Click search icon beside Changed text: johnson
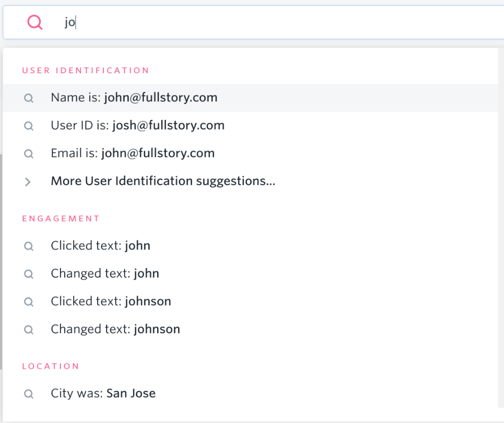Viewport: 504px width, 423px height. coord(29,330)
